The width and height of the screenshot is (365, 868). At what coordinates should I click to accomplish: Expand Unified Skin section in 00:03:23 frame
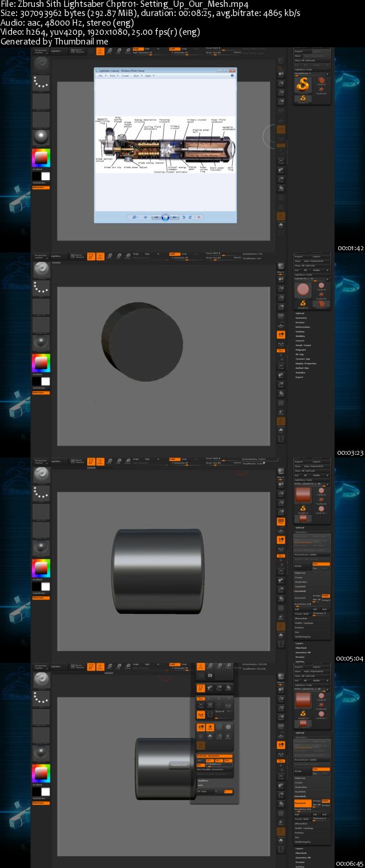pyautogui.click(x=302, y=368)
